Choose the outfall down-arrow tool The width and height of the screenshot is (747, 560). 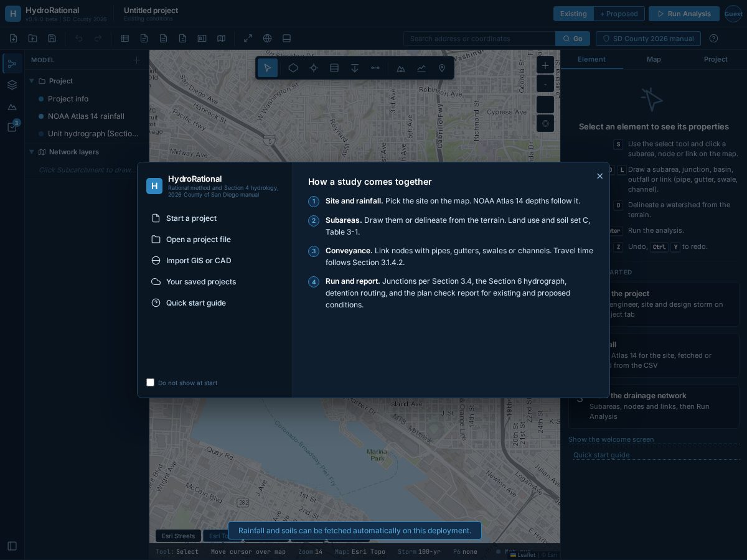tap(355, 68)
